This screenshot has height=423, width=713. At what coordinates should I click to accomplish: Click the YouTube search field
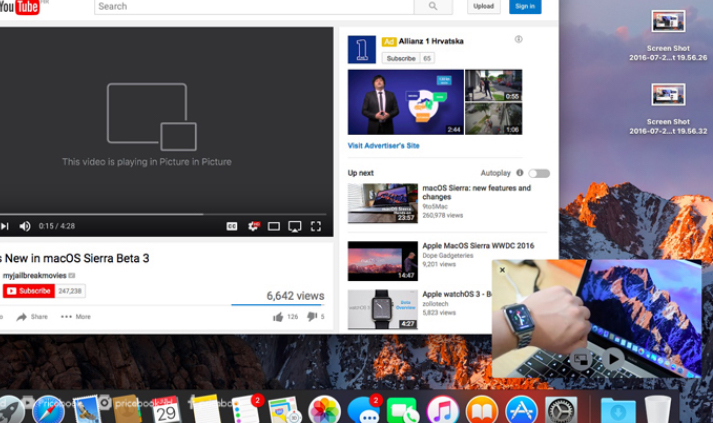tap(254, 6)
